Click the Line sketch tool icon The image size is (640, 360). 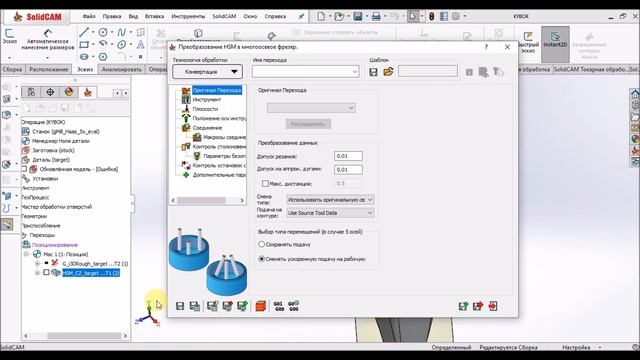pyautogui.click(x=84, y=32)
